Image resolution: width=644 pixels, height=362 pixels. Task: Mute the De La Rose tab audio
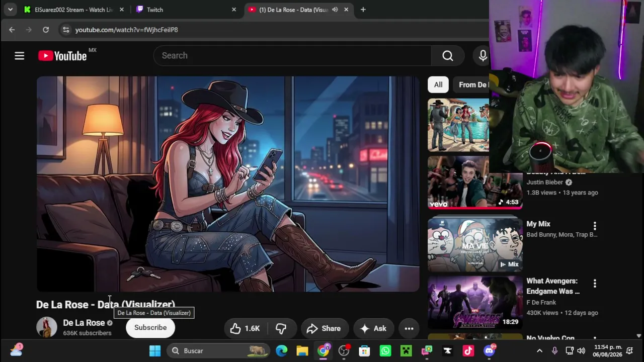pyautogui.click(x=335, y=10)
